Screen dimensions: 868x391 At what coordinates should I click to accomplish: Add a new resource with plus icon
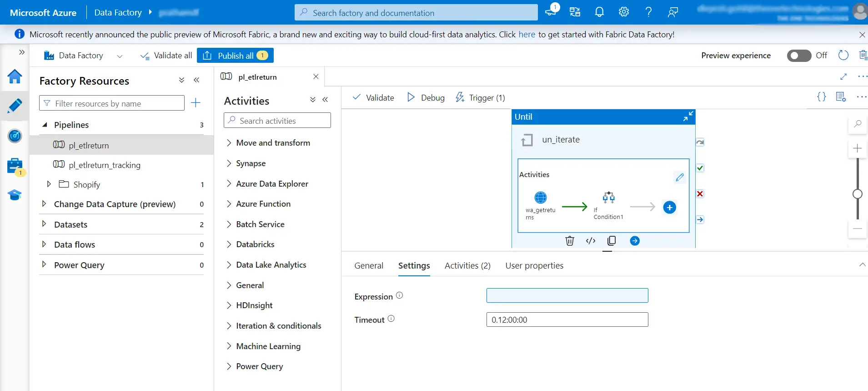coord(196,103)
